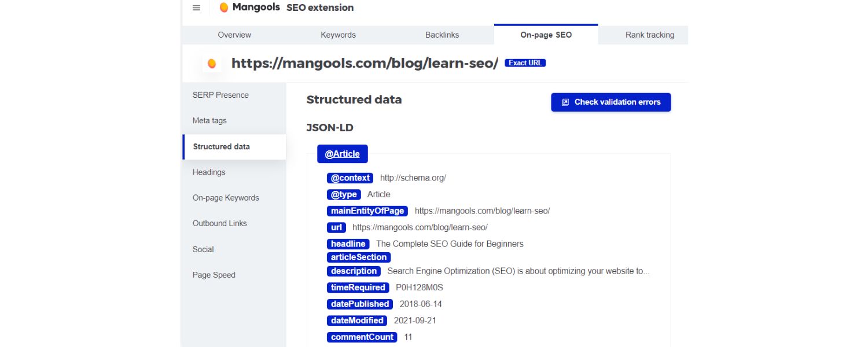Select the @Article schema badge
The width and height of the screenshot is (868, 347).
tap(342, 154)
